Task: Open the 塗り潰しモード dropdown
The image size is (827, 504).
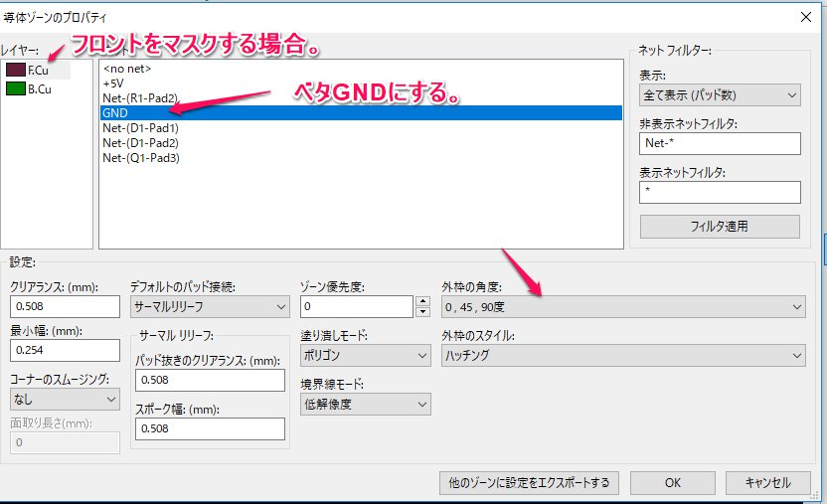Action: pos(365,356)
